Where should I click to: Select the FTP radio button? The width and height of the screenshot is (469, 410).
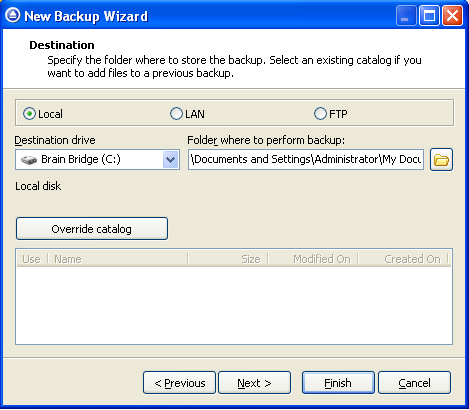click(x=320, y=114)
